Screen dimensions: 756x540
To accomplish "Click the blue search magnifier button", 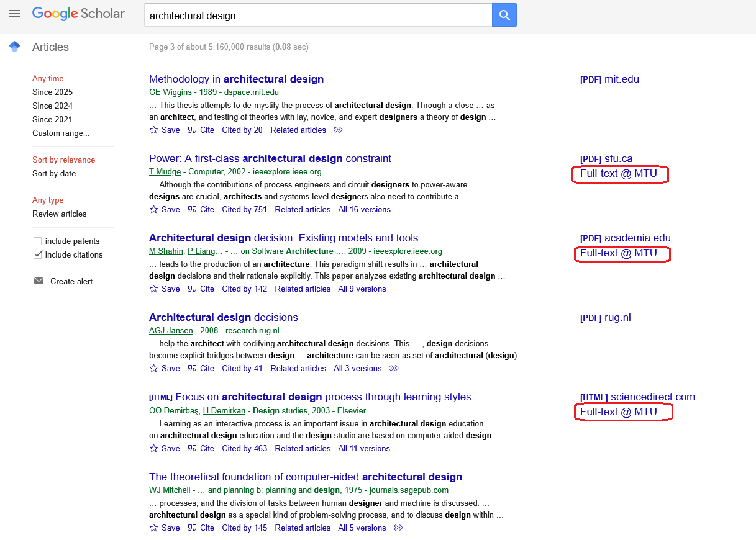I will [504, 15].
